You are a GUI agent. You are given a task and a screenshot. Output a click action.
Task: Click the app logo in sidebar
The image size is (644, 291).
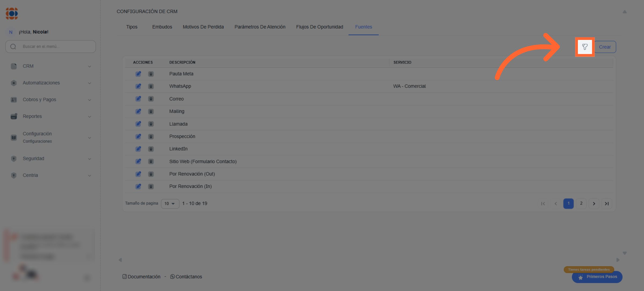(12, 13)
